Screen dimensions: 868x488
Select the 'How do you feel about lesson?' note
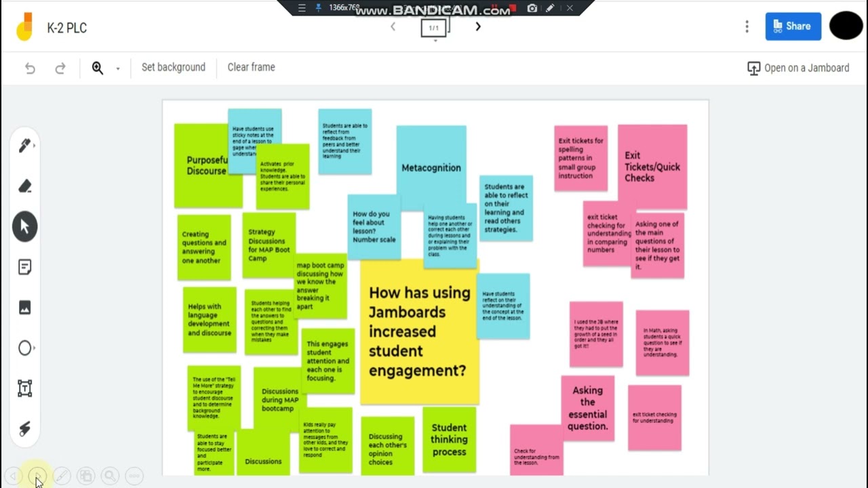coord(374,227)
